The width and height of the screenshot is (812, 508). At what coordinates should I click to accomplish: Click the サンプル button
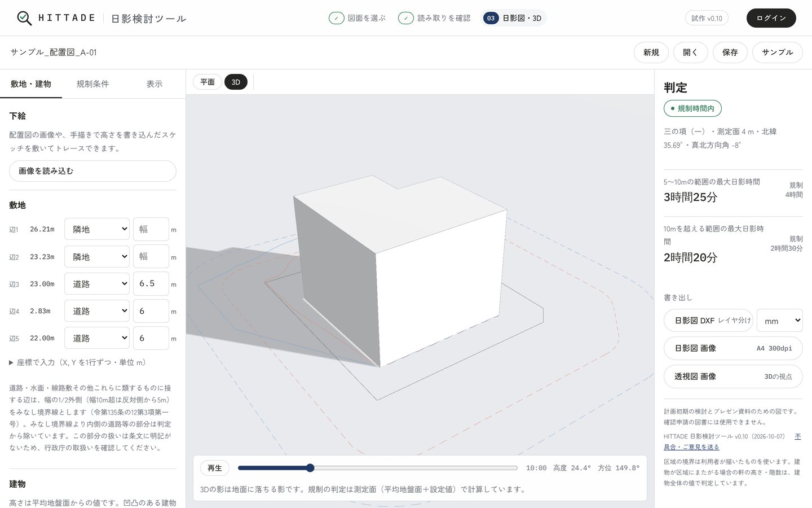pos(778,52)
